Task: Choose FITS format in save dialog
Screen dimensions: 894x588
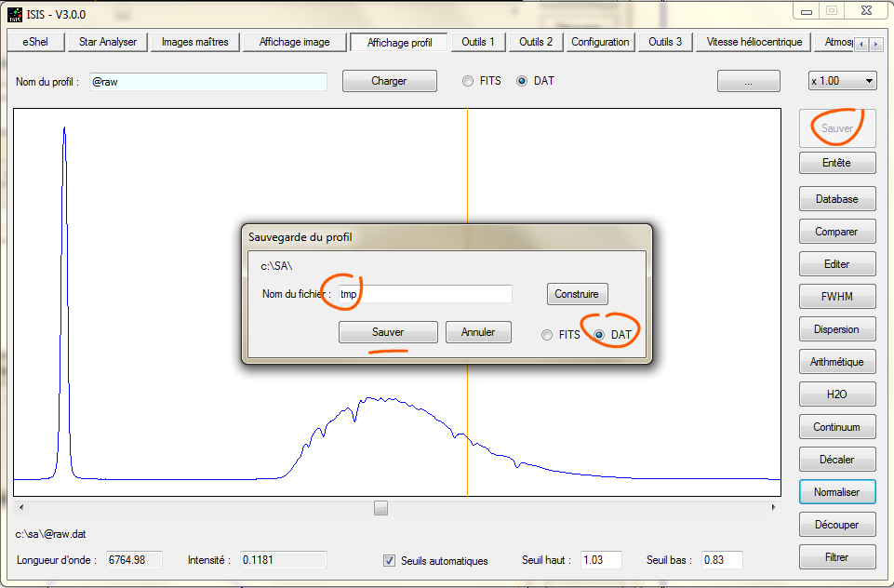Action: [x=548, y=335]
